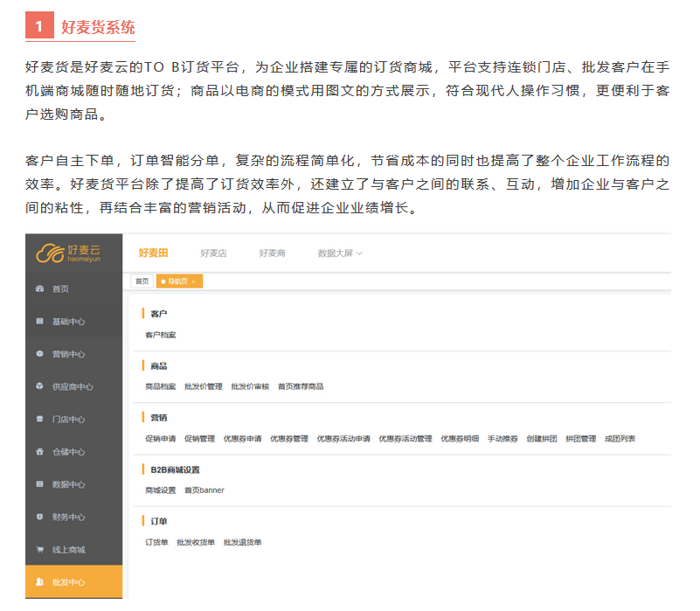Click the 基础中心 sidebar icon

tap(39, 321)
